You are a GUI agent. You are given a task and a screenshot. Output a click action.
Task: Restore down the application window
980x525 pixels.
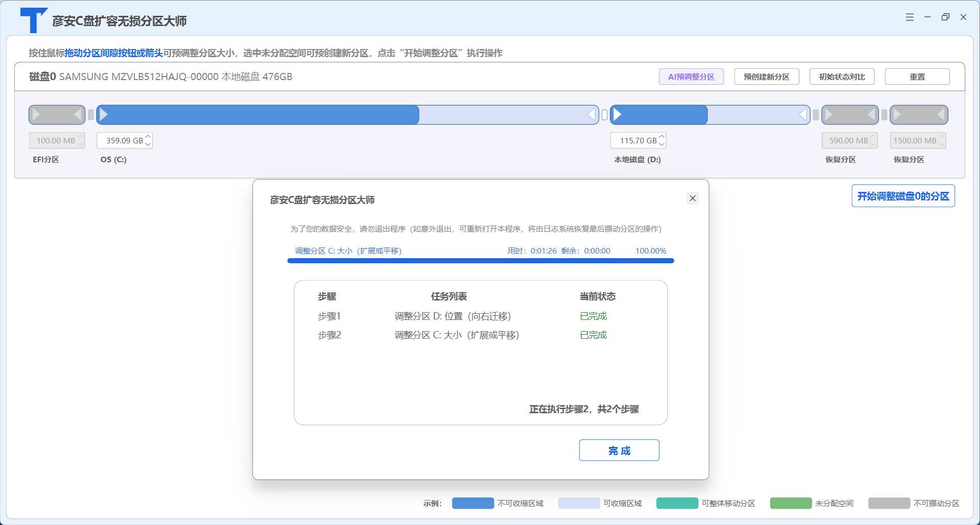click(x=945, y=17)
